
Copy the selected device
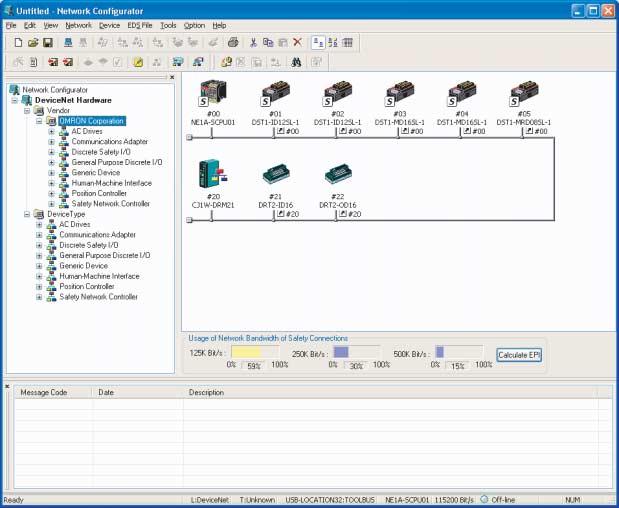(268, 42)
